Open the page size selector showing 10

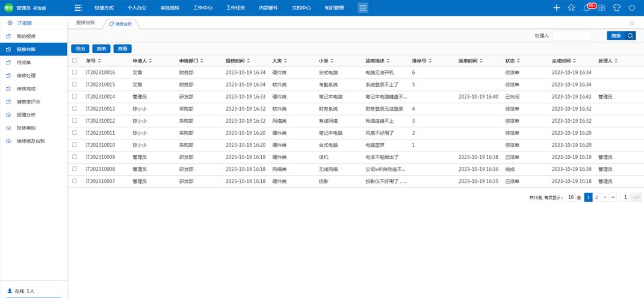click(x=571, y=197)
